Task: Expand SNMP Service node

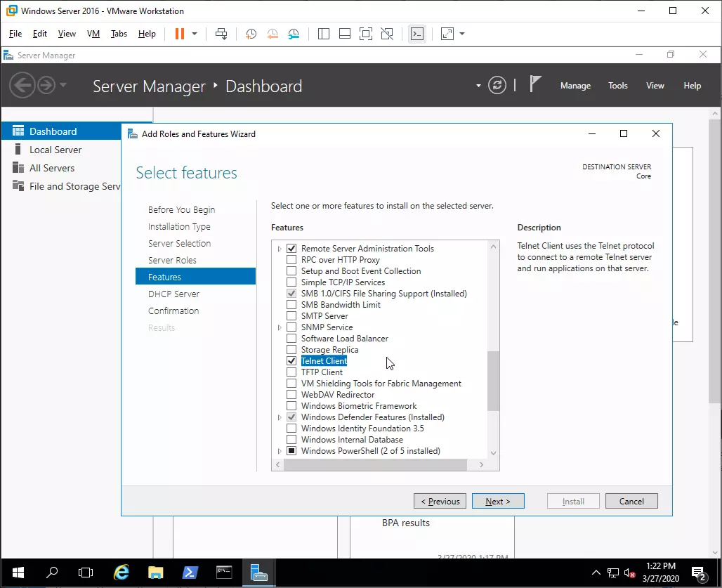Action: pyautogui.click(x=280, y=327)
